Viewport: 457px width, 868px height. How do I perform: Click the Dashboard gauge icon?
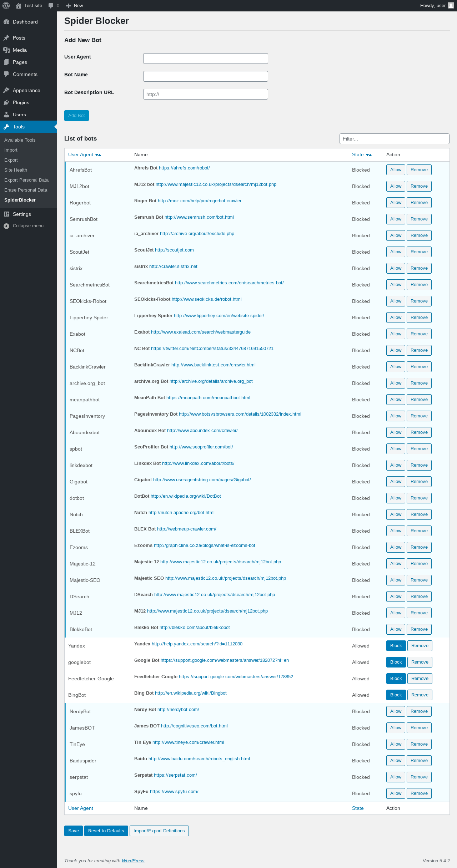tap(6, 22)
